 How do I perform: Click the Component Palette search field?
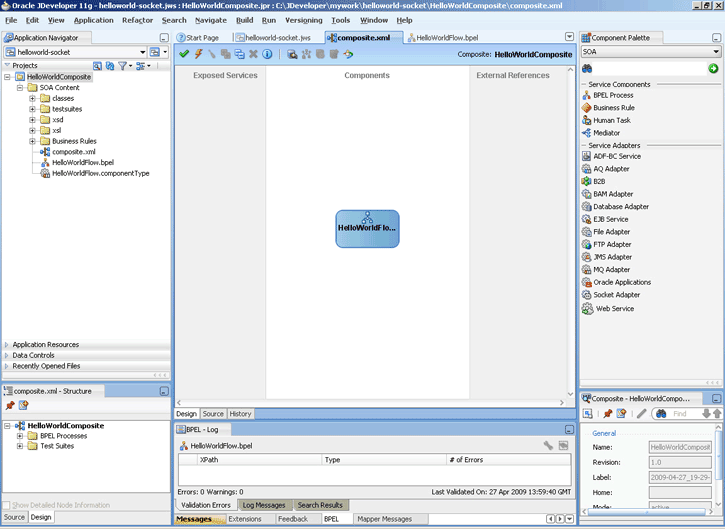pos(650,68)
